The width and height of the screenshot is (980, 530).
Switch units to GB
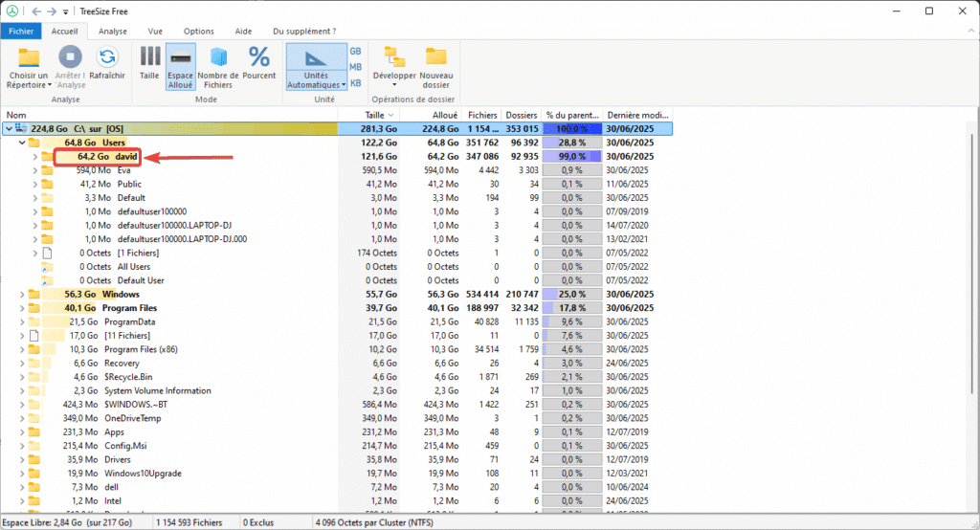355,52
